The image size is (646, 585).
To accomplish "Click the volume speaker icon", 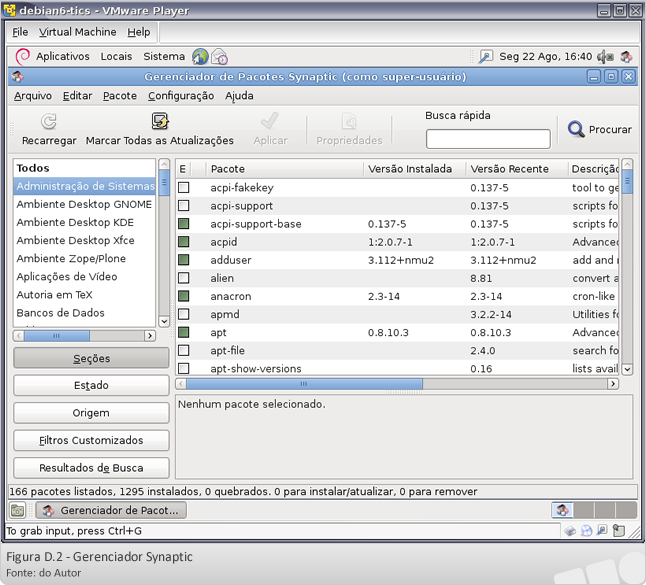I will 605,56.
